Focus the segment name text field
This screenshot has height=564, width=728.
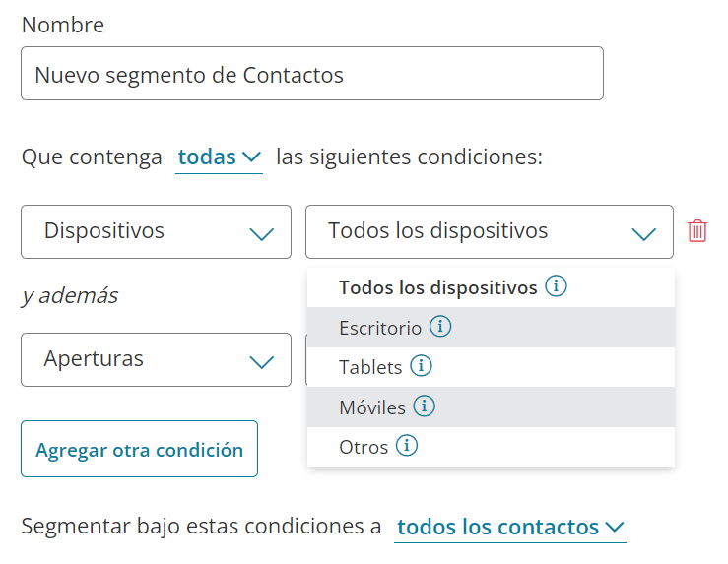click(x=311, y=74)
